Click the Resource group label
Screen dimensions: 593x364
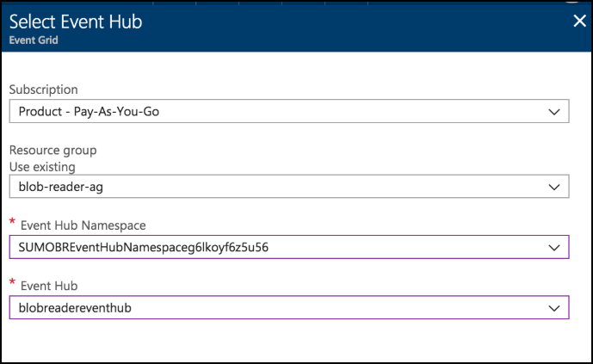[x=52, y=151]
